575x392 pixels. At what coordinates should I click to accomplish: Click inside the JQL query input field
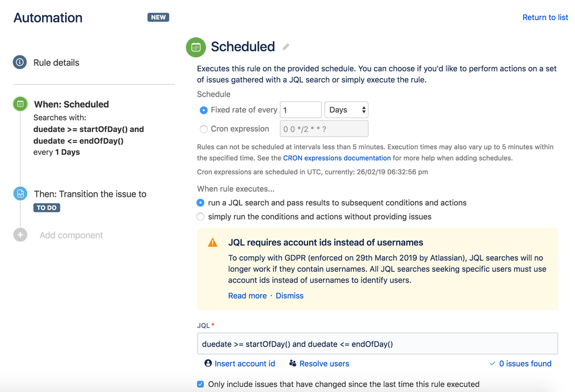pos(377,343)
